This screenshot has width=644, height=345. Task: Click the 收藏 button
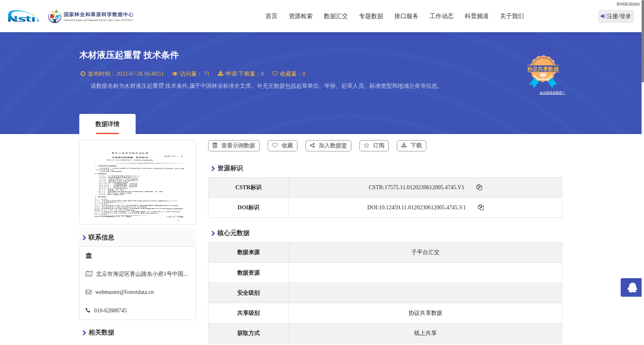coord(283,146)
